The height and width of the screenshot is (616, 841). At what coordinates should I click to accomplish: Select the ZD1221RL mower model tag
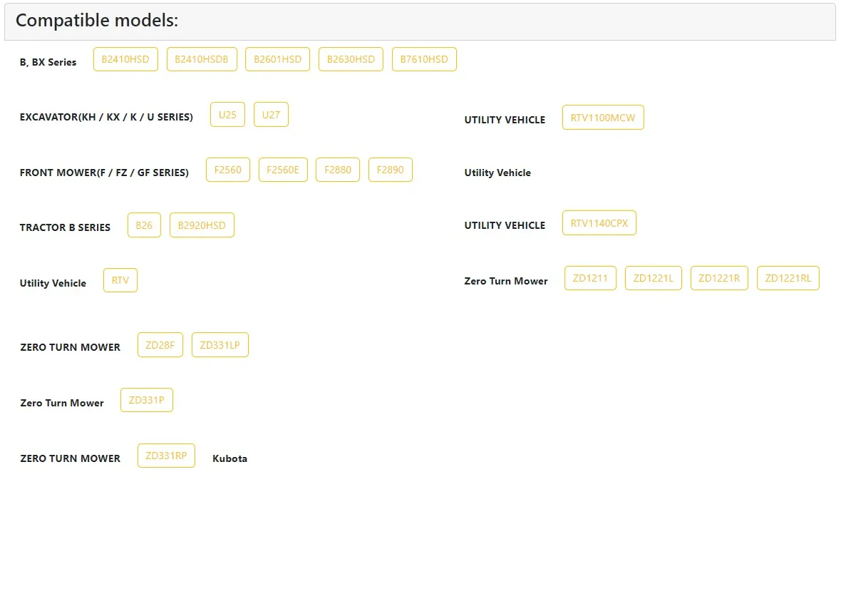(x=788, y=278)
